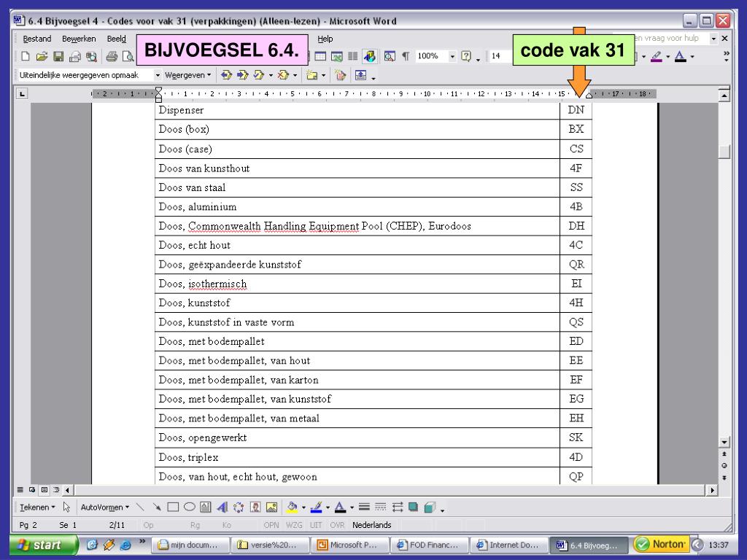Image resolution: width=747 pixels, height=560 pixels.
Task: Open the font color dropdown arrow
Action: (692, 57)
